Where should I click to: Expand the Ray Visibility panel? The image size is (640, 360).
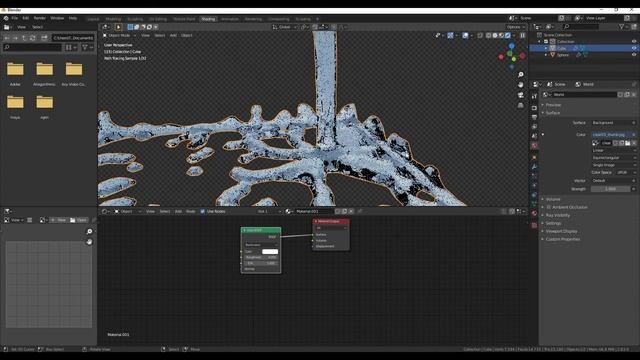(558, 215)
